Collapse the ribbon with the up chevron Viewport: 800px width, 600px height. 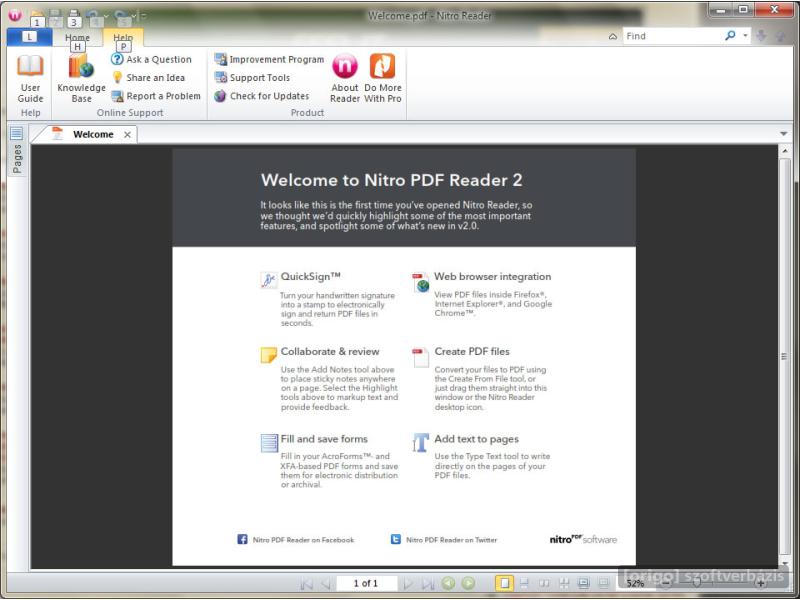point(613,36)
